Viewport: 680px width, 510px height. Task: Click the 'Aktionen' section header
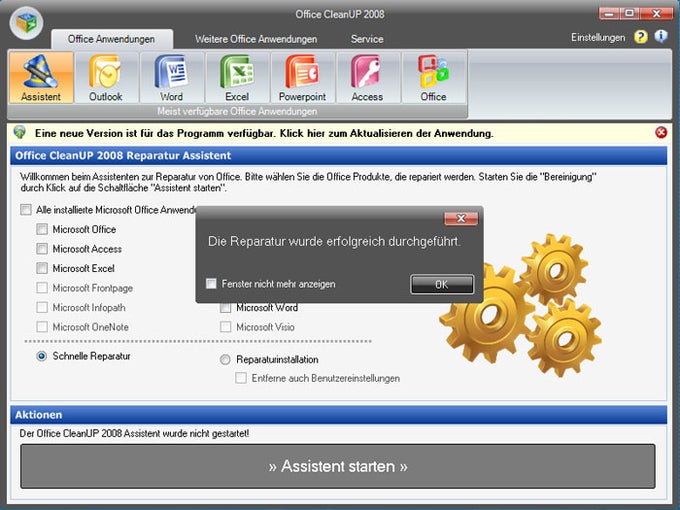(x=339, y=415)
